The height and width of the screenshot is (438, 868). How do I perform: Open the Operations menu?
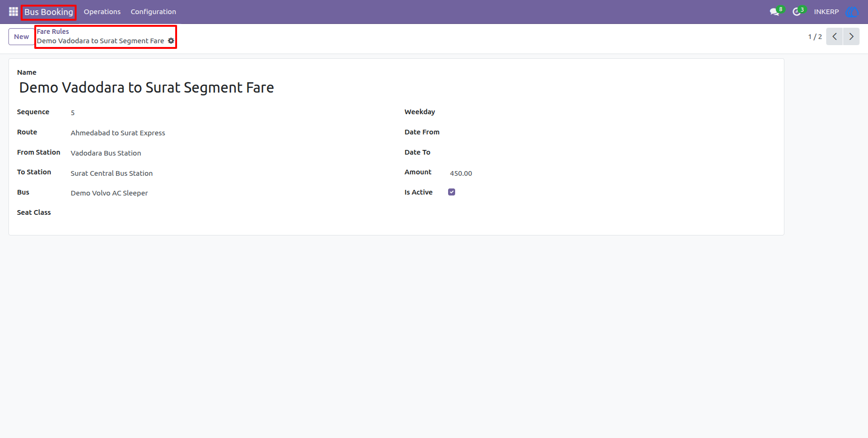coord(102,12)
